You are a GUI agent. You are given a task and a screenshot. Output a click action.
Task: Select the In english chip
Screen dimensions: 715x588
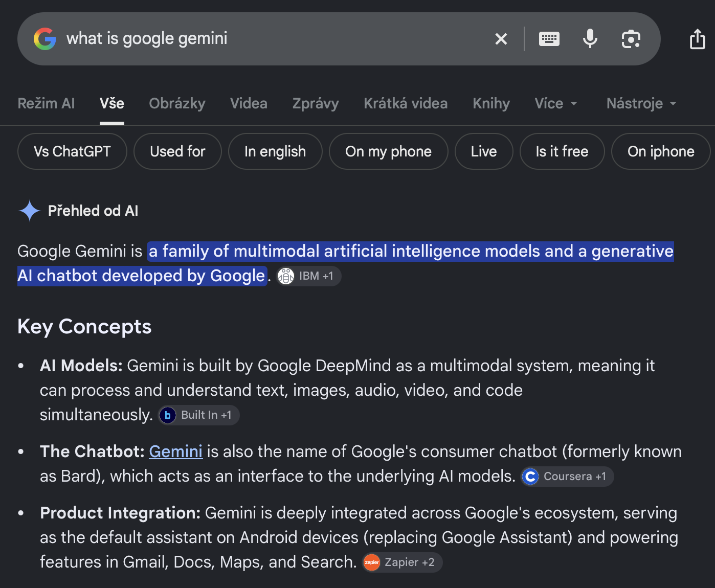[275, 151]
